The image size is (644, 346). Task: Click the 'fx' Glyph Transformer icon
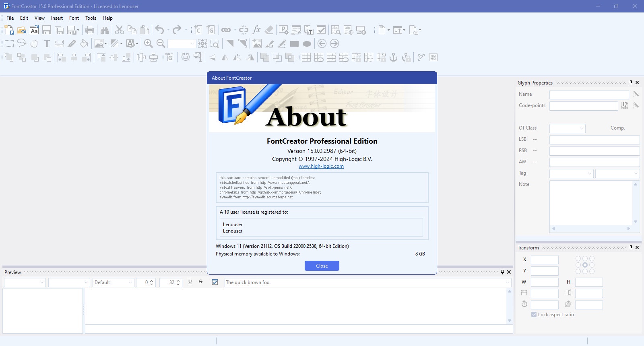coord(256,30)
